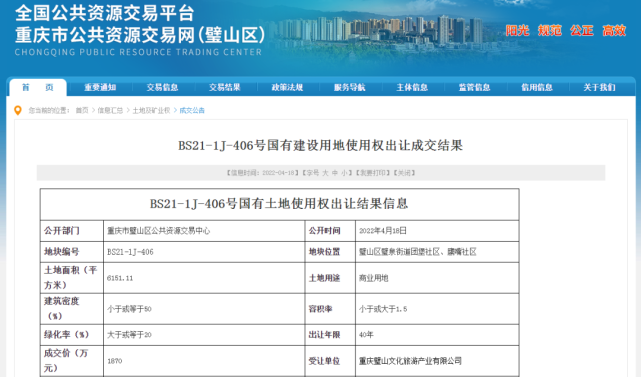Set font size to 中

335,173
